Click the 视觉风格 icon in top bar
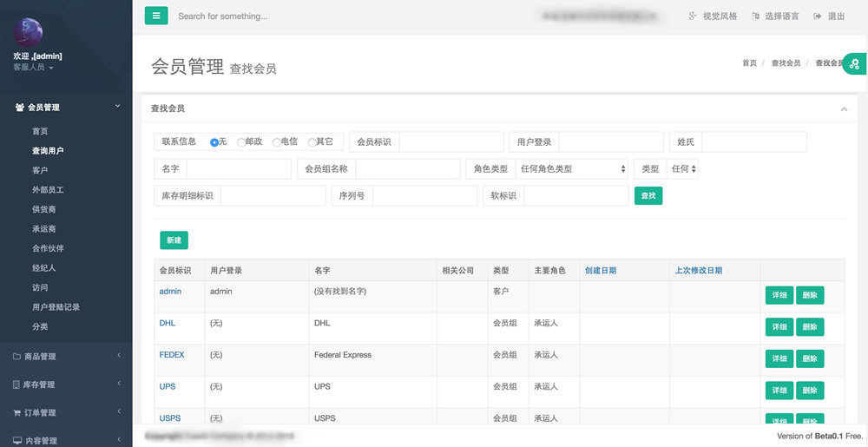This screenshot has width=868, height=447. pyautogui.click(x=693, y=16)
